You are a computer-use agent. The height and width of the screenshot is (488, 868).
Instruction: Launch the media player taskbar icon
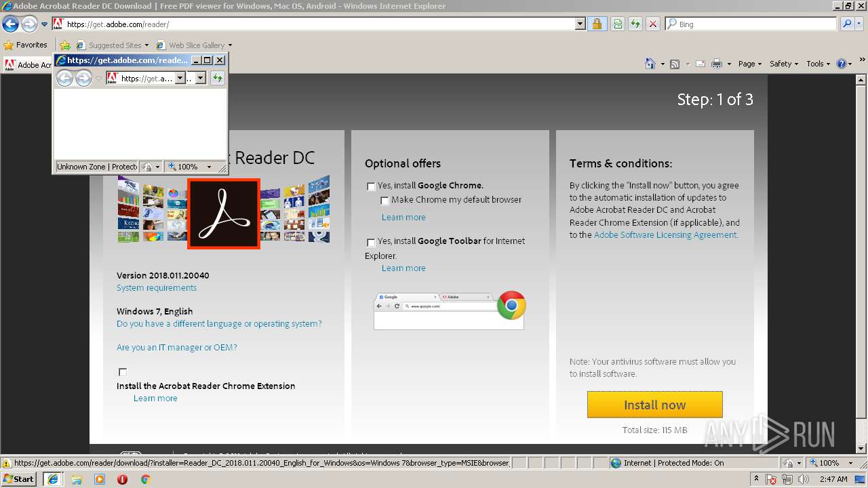point(100,479)
